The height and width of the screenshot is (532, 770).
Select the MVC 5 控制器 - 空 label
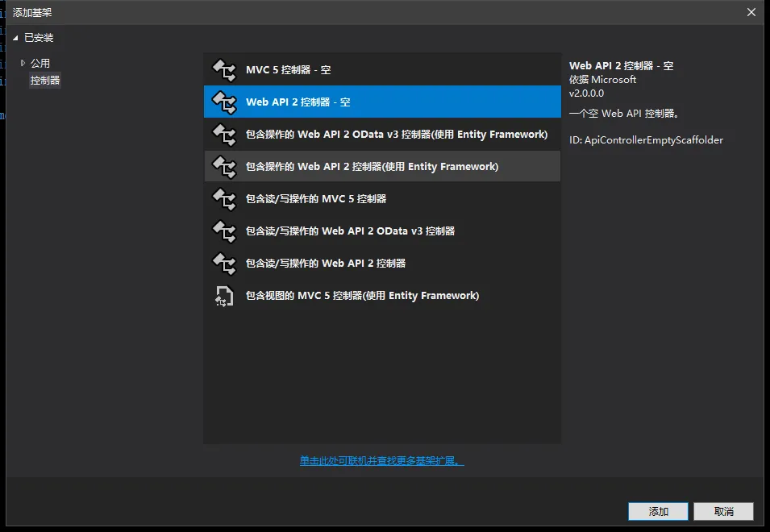pos(289,69)
